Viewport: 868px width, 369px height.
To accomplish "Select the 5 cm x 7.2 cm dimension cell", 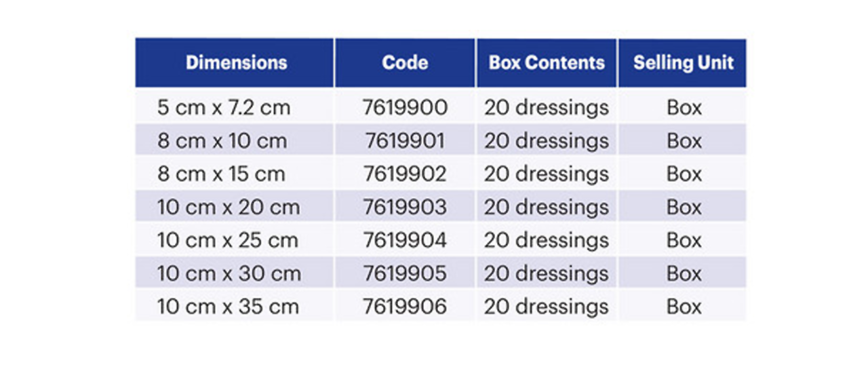I will click(x=224, y=108).
